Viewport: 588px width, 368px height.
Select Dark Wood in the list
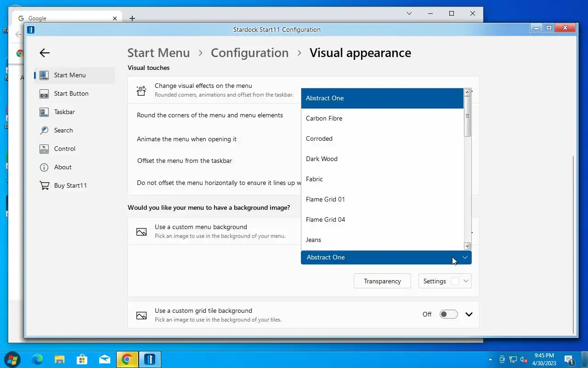click(x=382, y=159)
